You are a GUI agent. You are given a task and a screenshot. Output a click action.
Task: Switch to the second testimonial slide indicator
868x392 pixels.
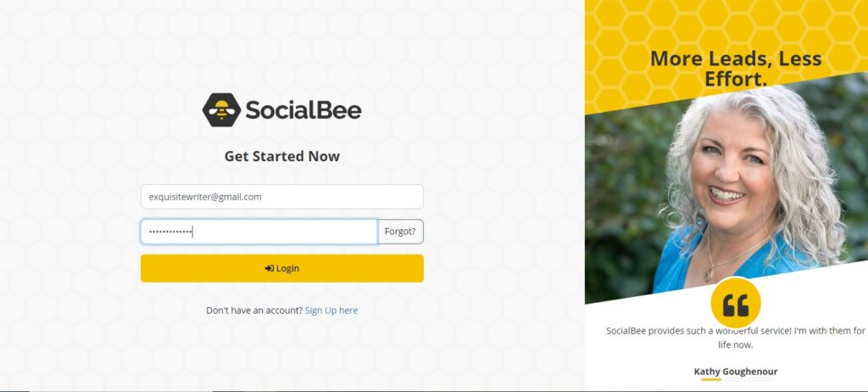tap(734, 380)
